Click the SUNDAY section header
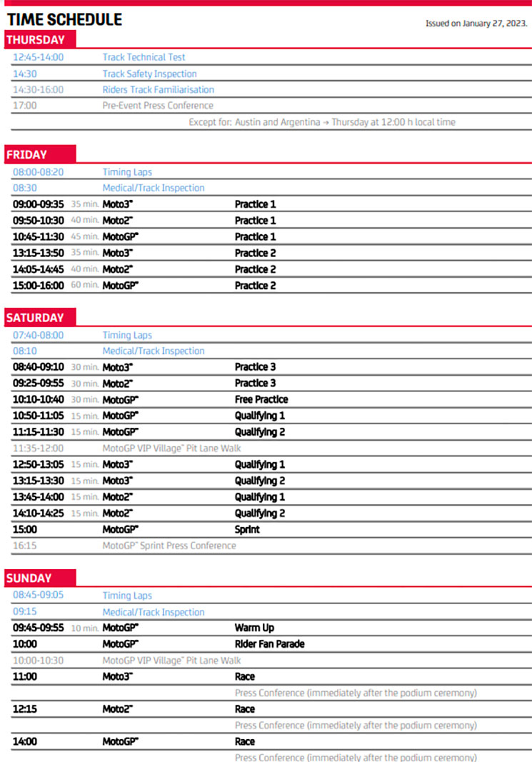Viewport: 532px width, 762px height. tap(40, 578)
